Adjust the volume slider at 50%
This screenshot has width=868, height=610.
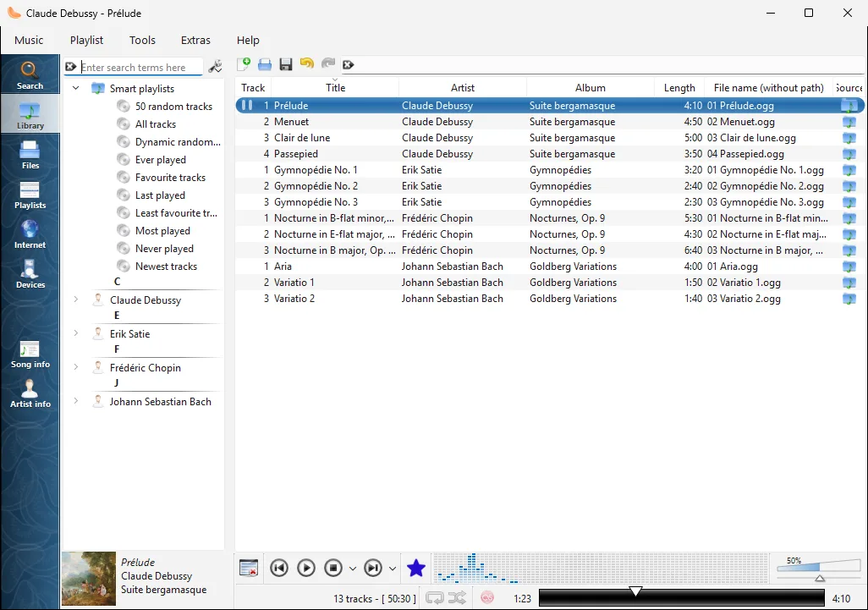tap(819, 569)
